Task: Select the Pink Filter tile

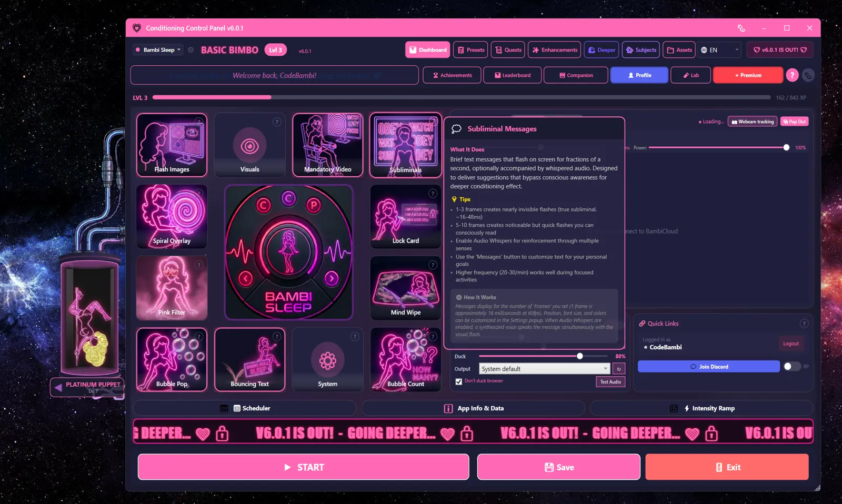Action: 172,288
